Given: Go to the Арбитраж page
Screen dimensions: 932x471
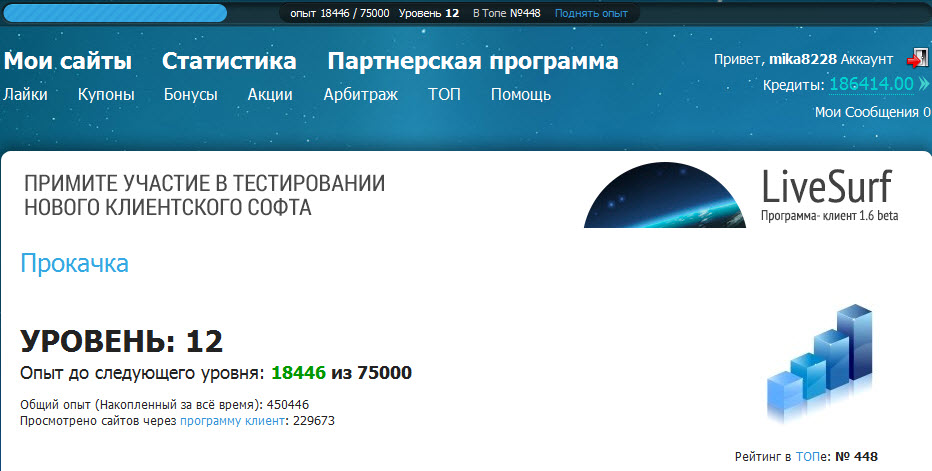Looking at the screenshot, I should 361,95.
